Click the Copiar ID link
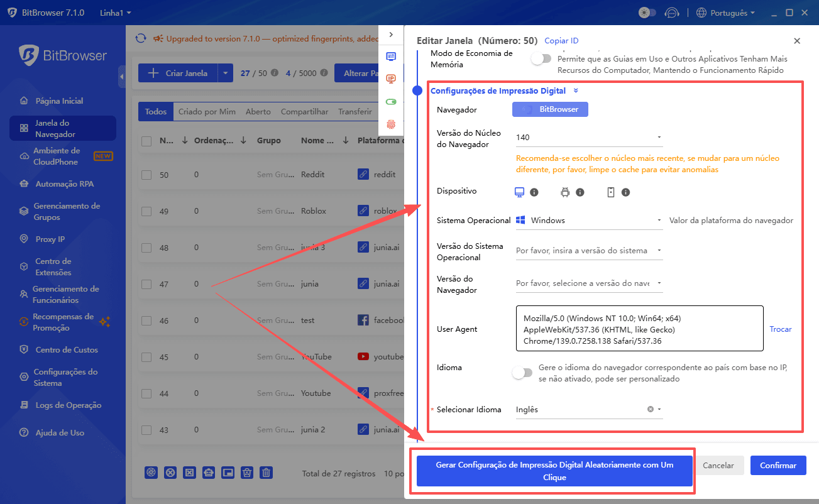 point(561,40)
